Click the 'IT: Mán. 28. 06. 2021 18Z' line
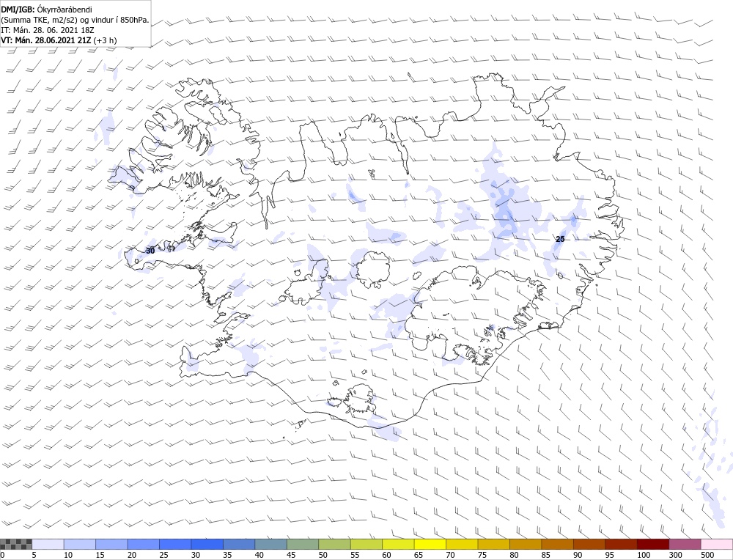This screenshot has width=733, height=560. point(47,30)
